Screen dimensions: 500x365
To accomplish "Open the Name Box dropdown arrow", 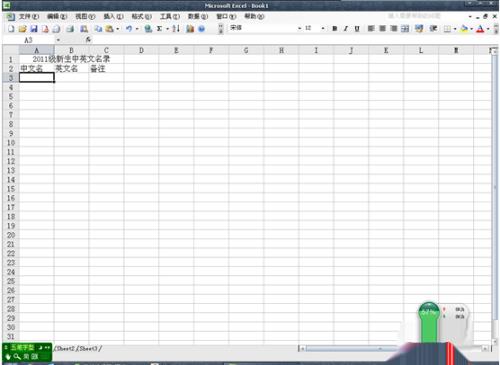I will (x=58, y=40).
